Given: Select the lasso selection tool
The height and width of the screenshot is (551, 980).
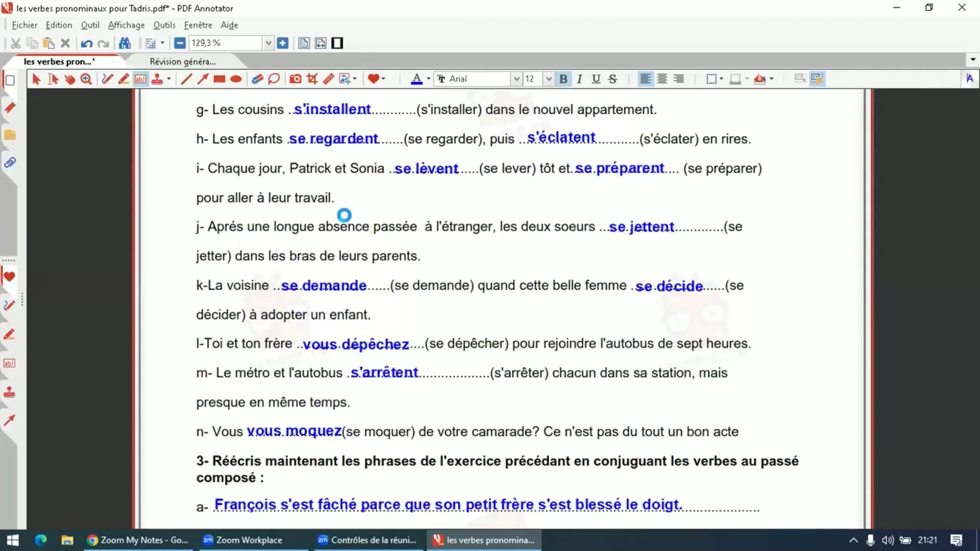Looking at the screenshot, I should (274, 79).
